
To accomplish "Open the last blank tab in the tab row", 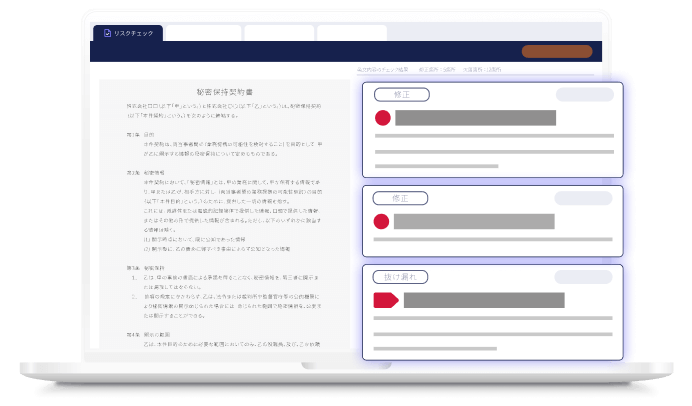I will point(352,33).
